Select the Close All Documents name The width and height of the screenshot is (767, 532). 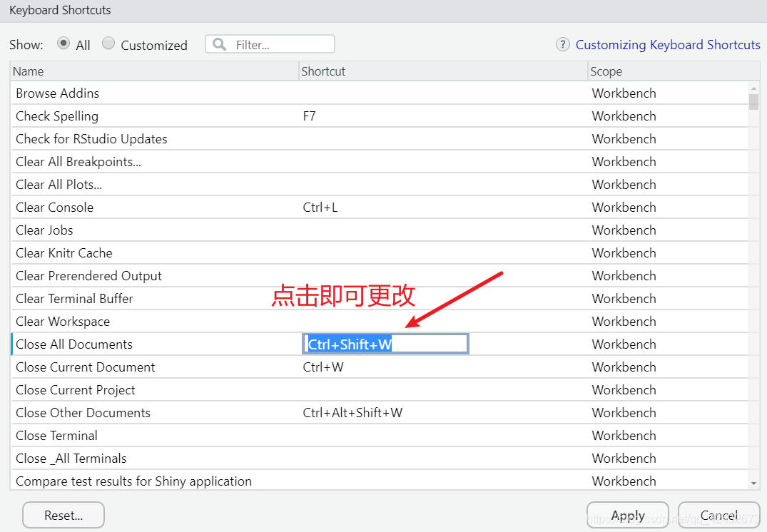coord(74,344)
